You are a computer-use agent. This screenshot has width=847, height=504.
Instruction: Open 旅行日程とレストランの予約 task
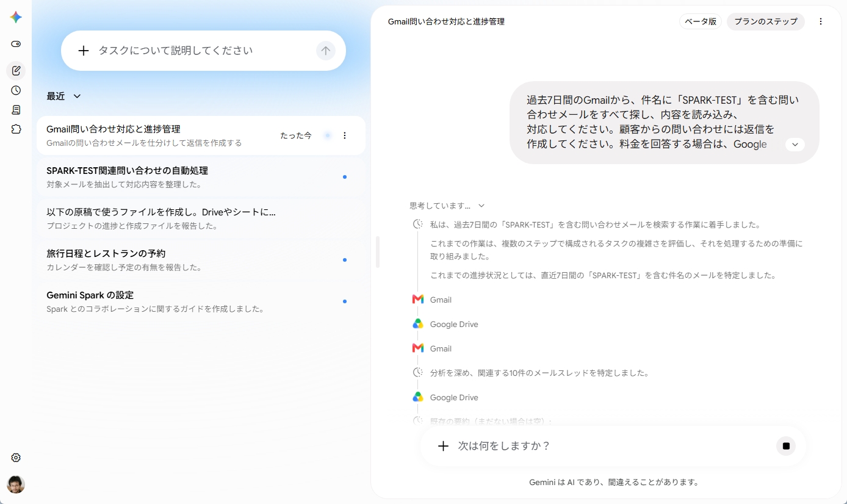point(201,260)
